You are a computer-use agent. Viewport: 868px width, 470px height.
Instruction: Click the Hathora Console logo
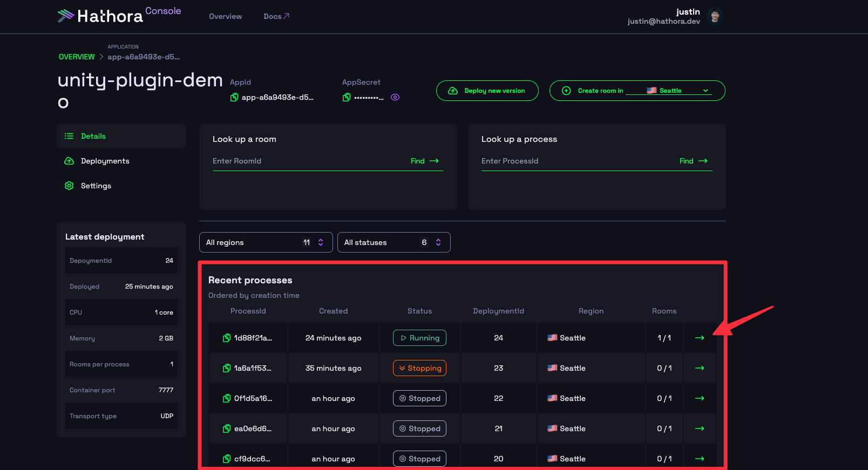click(119, 15)
